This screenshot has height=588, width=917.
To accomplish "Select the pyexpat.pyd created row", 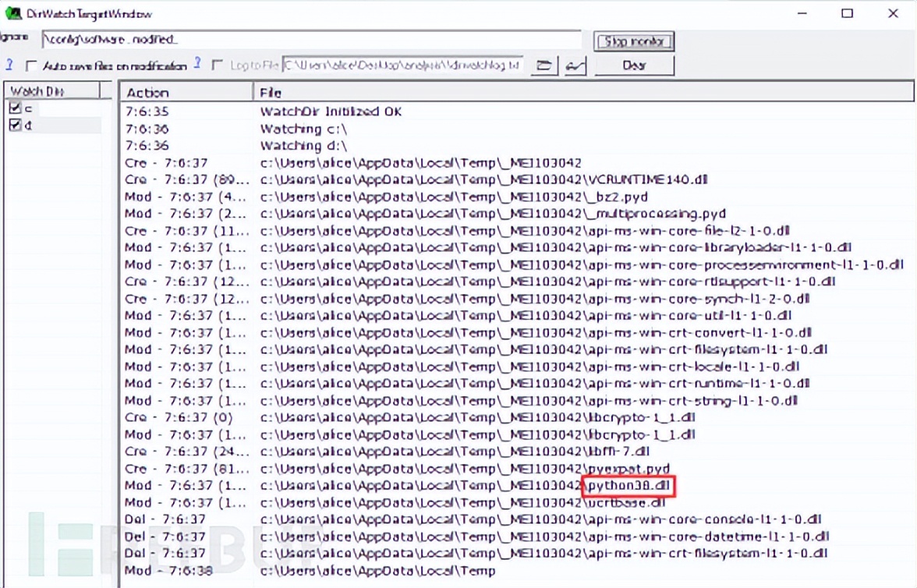I will 518,469.
